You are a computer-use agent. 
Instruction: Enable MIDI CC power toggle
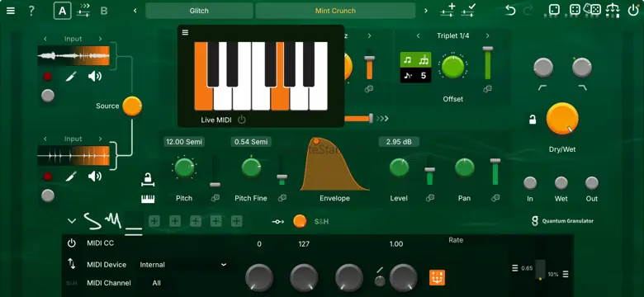pyautogui.click(x=72, y=243)
